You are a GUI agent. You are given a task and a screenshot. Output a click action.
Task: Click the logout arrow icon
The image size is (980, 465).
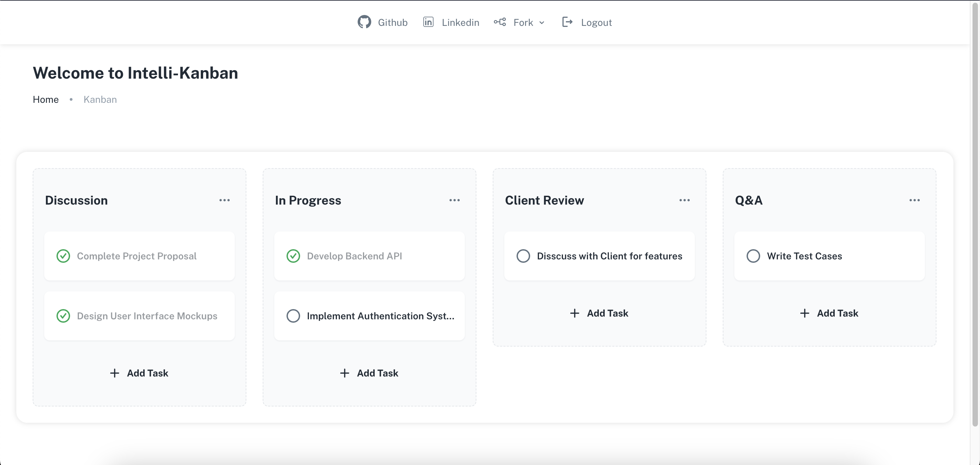coord(567,22)
